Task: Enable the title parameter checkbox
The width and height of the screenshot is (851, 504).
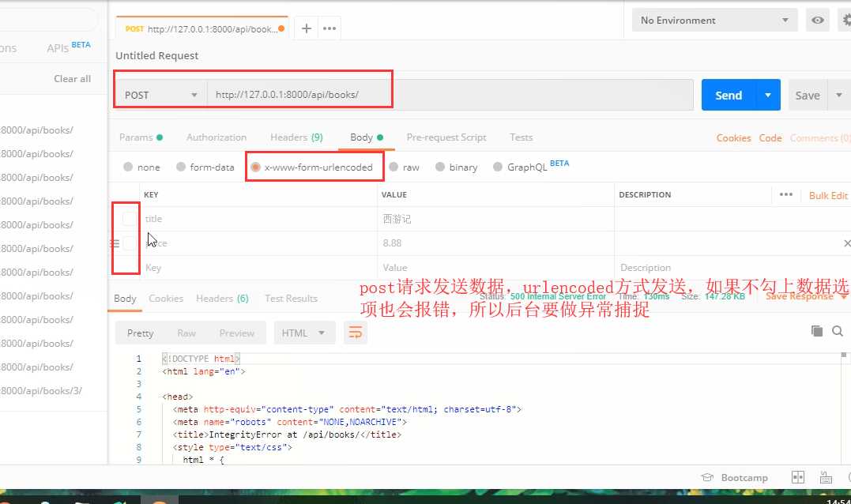Action: 129,219
